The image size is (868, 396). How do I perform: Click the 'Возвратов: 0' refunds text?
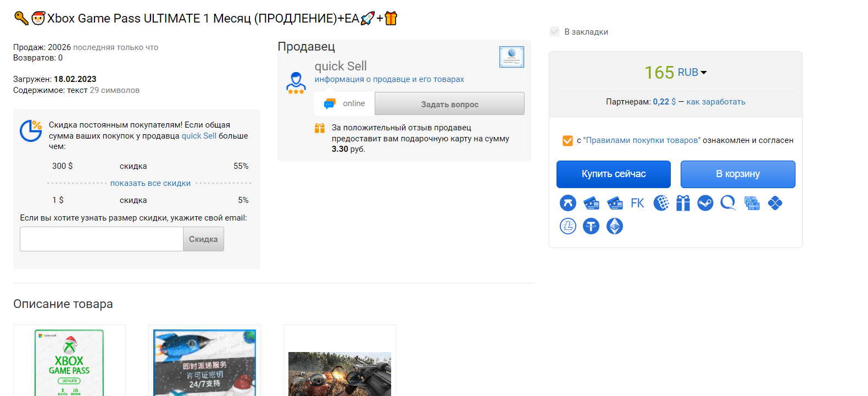click(x=38, y=58)
